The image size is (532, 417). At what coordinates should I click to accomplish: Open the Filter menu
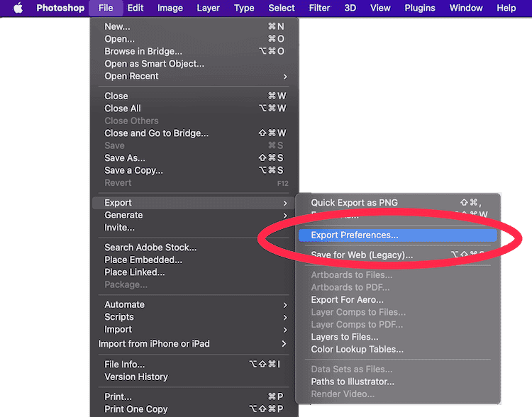tap(319, 8)
